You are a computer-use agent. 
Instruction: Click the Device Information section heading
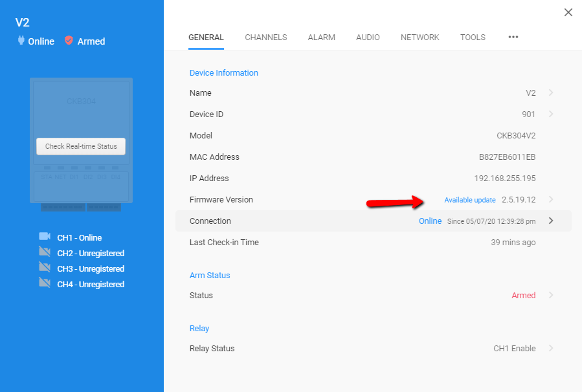click(224, 73)
